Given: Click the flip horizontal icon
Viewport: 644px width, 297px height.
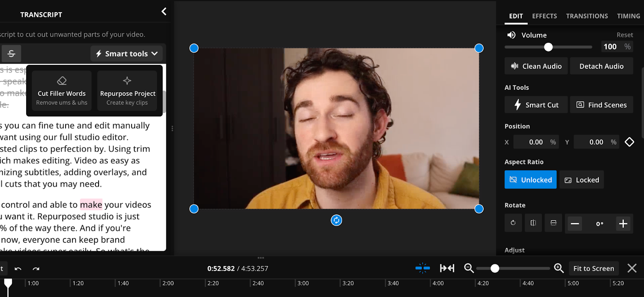Looking at the screenshot, I should click(533, 223).
